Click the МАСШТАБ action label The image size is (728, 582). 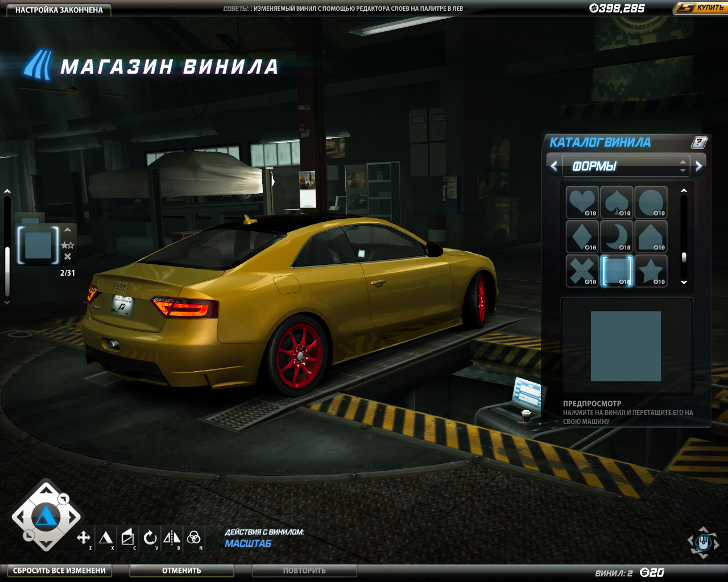coord(248,543)
